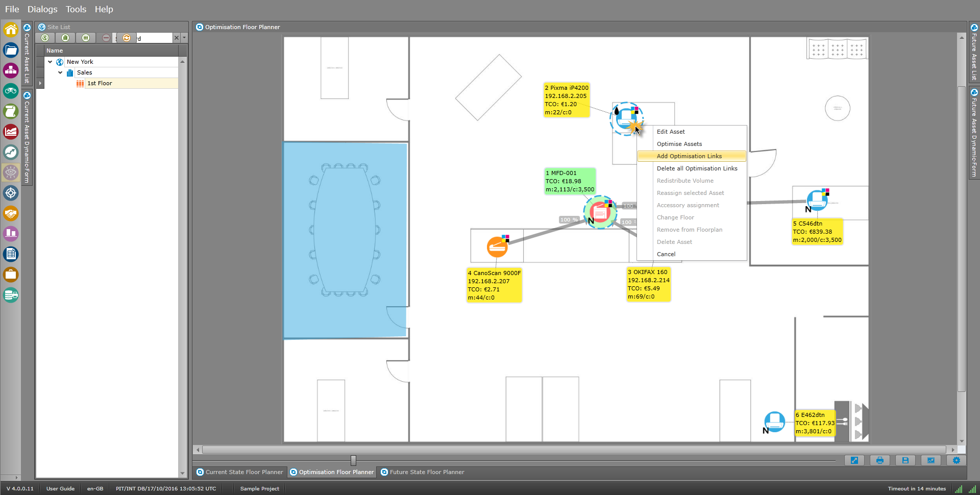The width and height of the screenshot is (980, 495).
Task: Open the Help menu
Action: (x=104, y=9)
